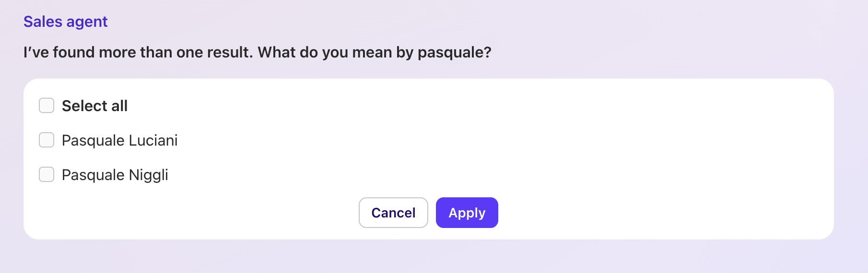Click the word "Select" in the bold option
Image resolution: width=868 pixels, height=273 pixels.
click(84, 106)
